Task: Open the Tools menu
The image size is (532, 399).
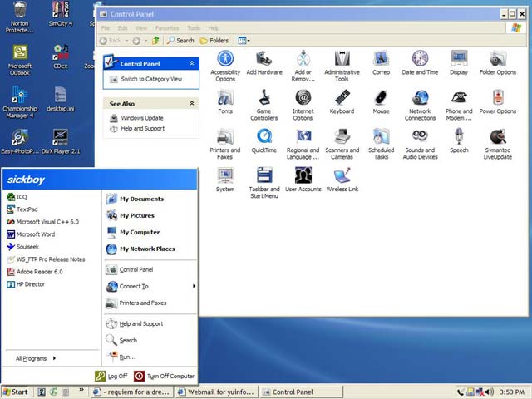Action: click(194, 28)
